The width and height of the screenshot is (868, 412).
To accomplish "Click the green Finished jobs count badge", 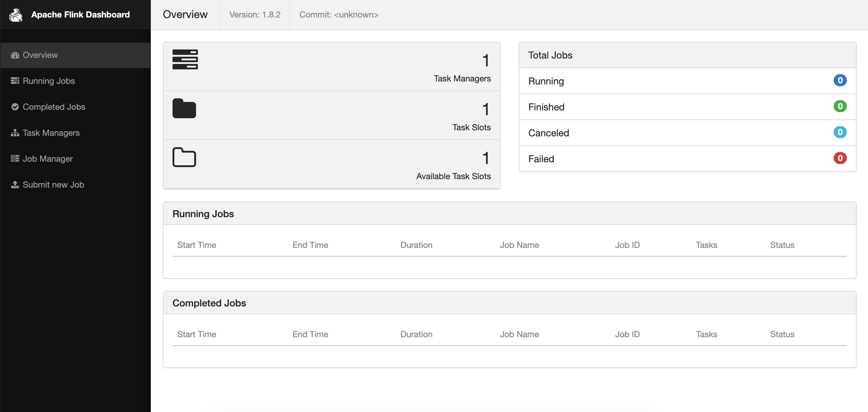I will pos(840,106).
